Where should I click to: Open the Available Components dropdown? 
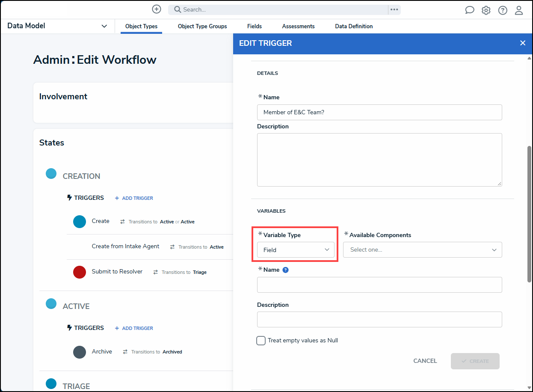(423, 250)
